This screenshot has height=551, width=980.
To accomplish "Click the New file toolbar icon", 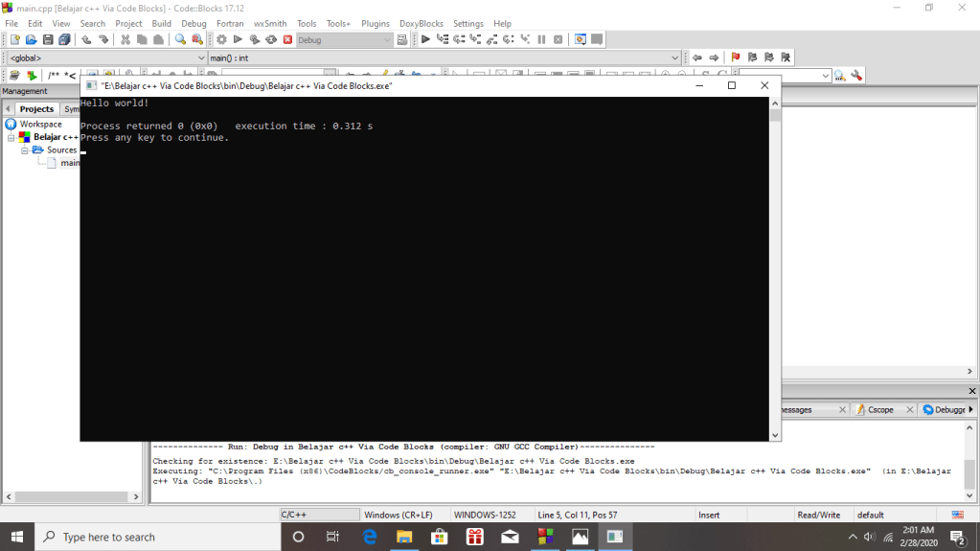I will [x=14, y=39].
